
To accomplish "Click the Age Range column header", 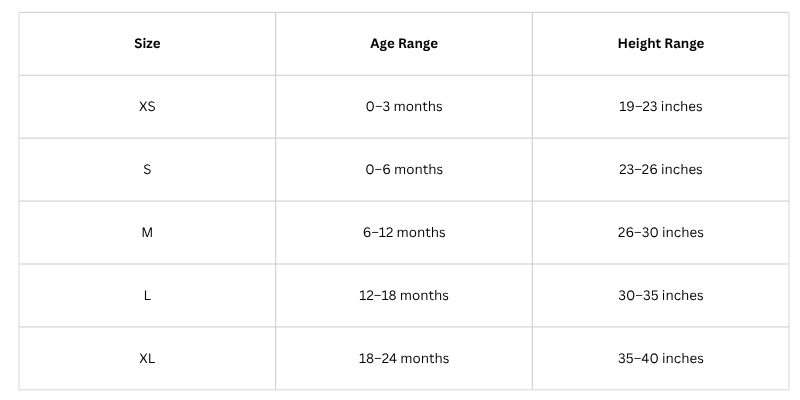I will 404,44.
